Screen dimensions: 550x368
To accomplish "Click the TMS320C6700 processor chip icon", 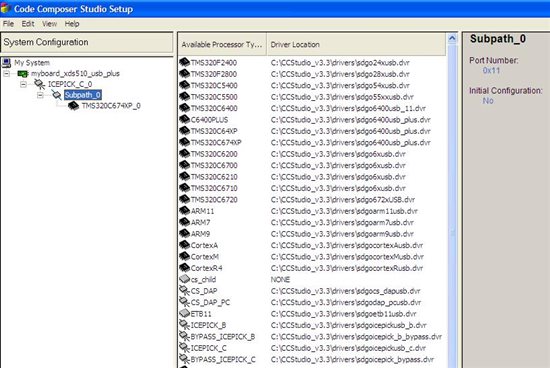I will pyautogui.click(x=185, y=165).
